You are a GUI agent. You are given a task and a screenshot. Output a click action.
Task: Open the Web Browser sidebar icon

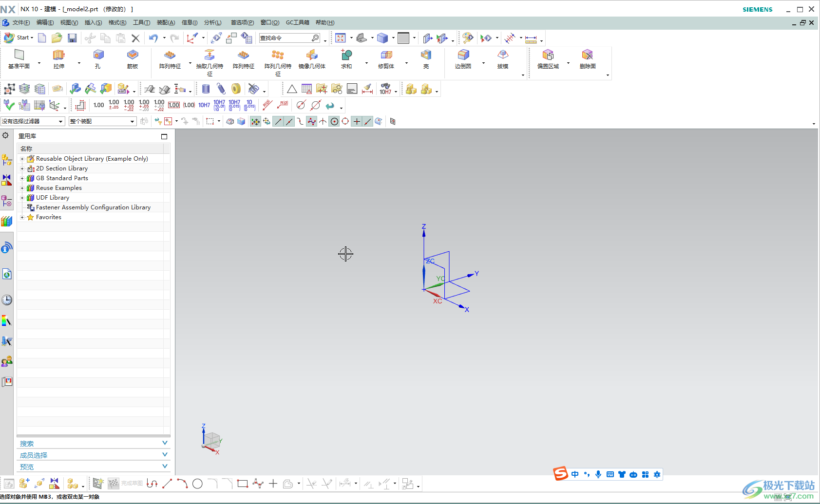[x=6, y=274]
